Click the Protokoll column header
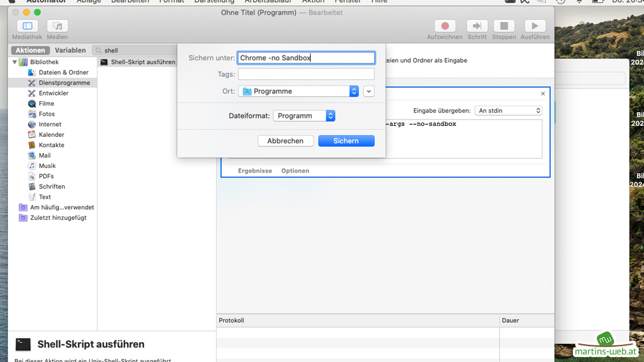644x362 pixels. [x=358, y=320]
